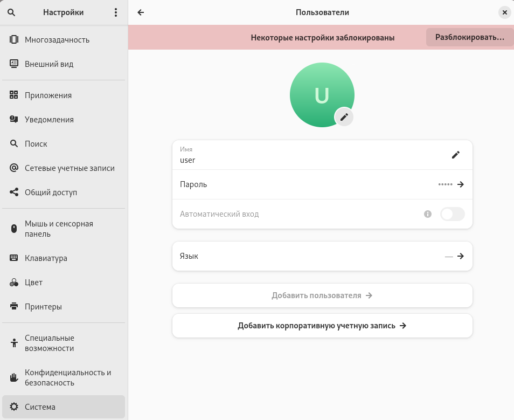The image size is (514, 420).
Task: Click Add corporate account button
Action: pyautogui.click(x=322, y=326)
